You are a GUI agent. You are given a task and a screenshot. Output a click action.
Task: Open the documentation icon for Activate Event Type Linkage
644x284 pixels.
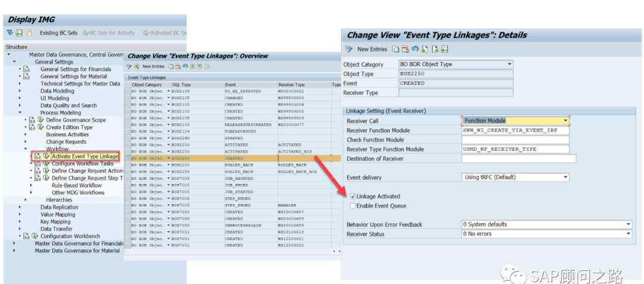[38, 156]
